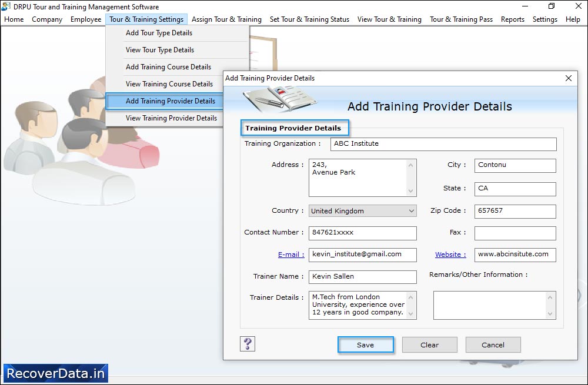Open the Country dropdown
This screenshot has width=588, height=385.
(x=363, y=210)
